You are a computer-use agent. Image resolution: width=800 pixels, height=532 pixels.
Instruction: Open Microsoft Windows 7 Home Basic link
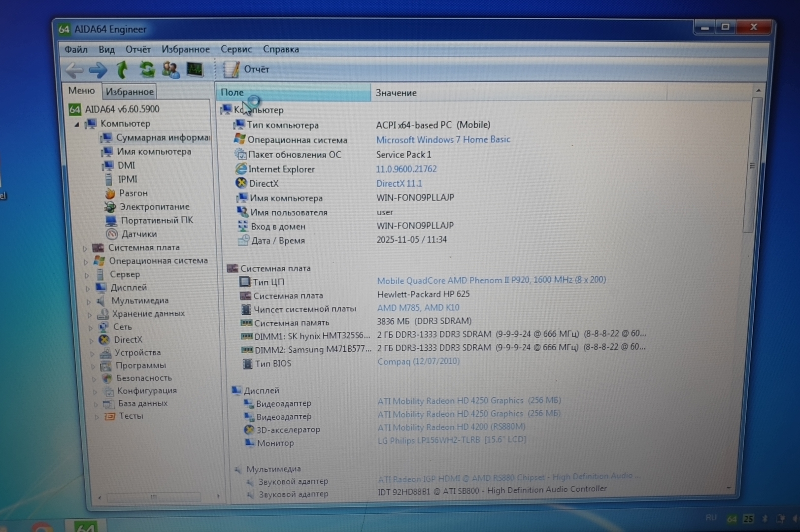pyautogui.click(x=443, y=140)
